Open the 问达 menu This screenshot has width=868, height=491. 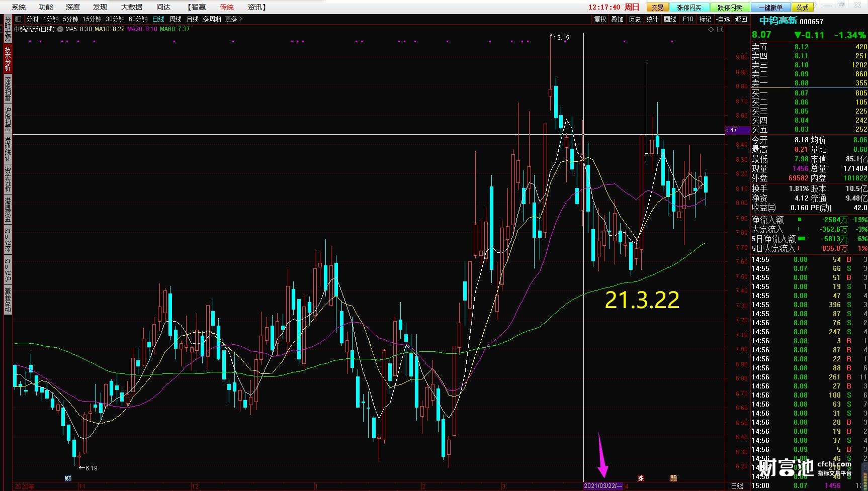click(x=163, y=7)
